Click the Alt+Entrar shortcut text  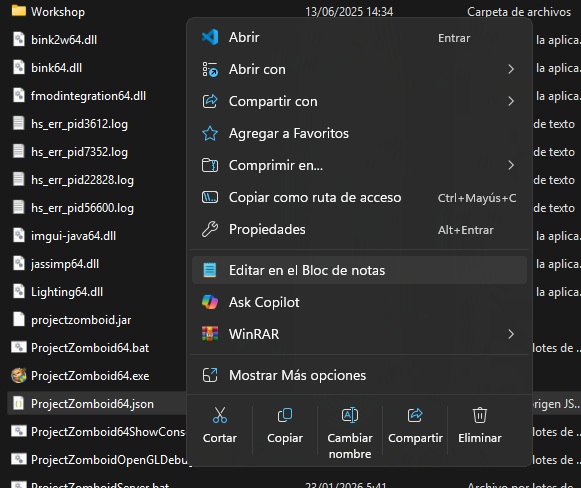[x=466, y=230]
